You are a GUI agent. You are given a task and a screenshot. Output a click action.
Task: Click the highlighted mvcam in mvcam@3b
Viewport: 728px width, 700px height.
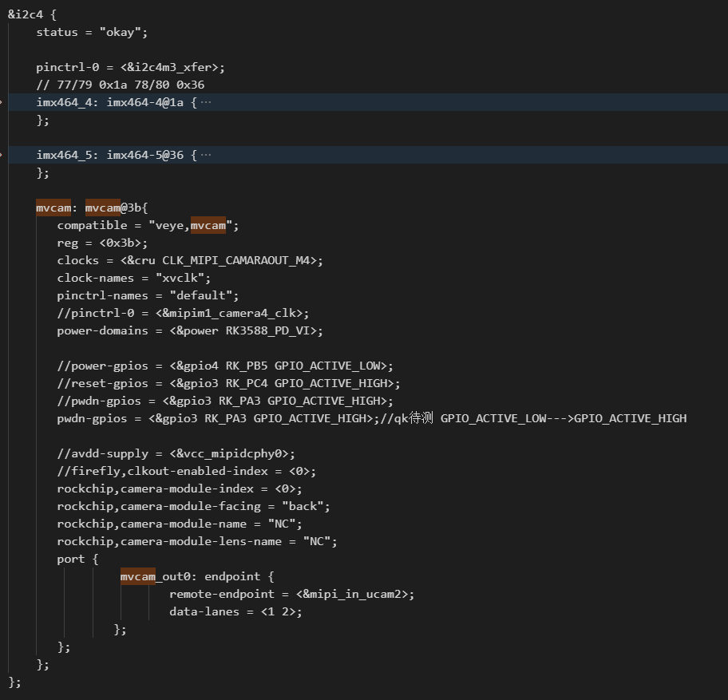[102, 208]
